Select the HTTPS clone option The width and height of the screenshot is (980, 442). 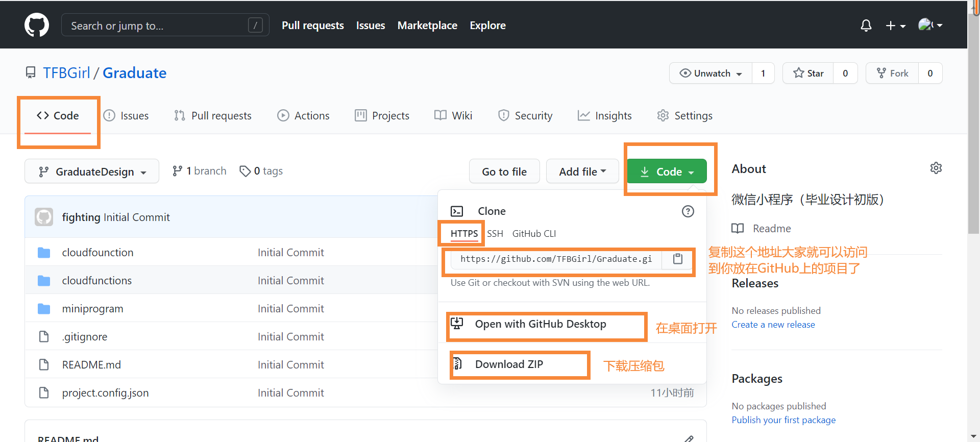pos(464,234)
